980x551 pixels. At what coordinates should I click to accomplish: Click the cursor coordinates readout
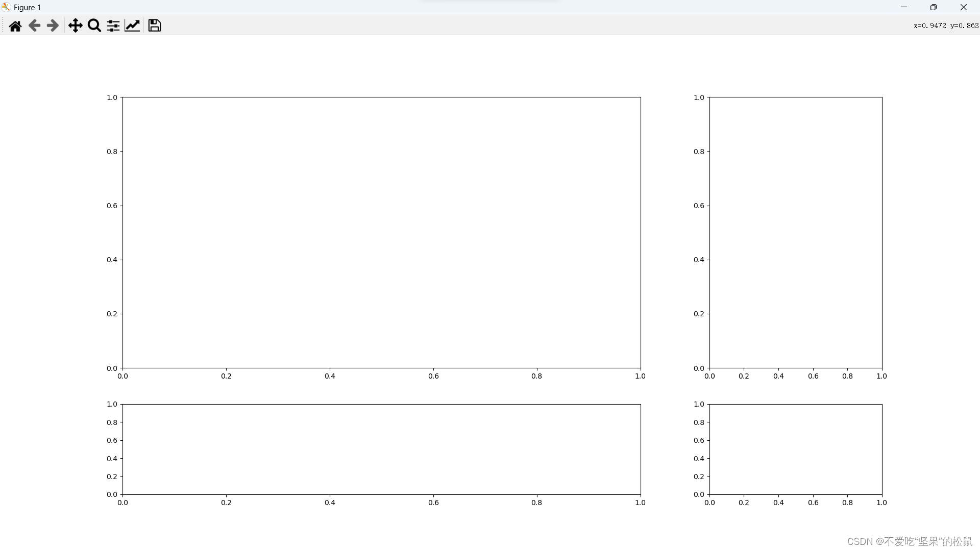click(946, 26)
